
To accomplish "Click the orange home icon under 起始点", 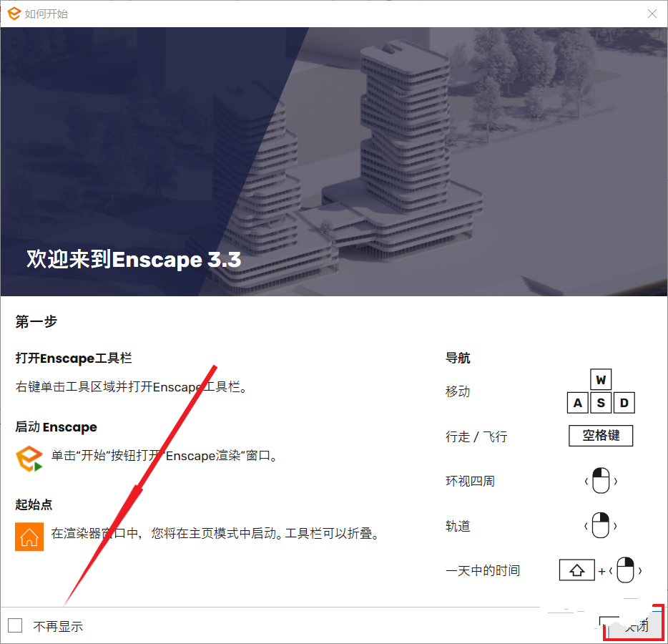I will [x=29, y=537].
